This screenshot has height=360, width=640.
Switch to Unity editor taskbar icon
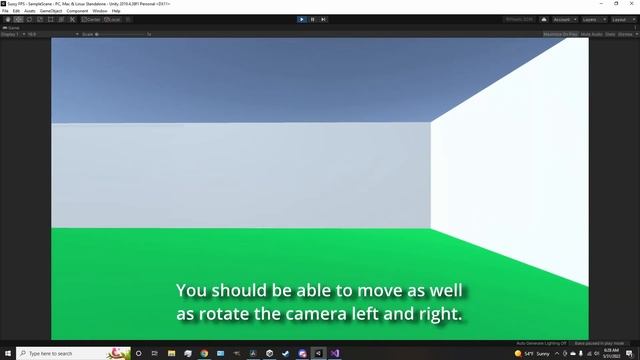click(318, 353)
